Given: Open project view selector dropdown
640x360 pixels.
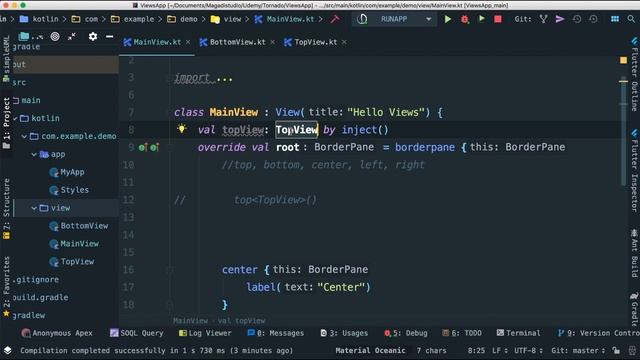Looking at the screenshot, I should click(x=31, y=37).
